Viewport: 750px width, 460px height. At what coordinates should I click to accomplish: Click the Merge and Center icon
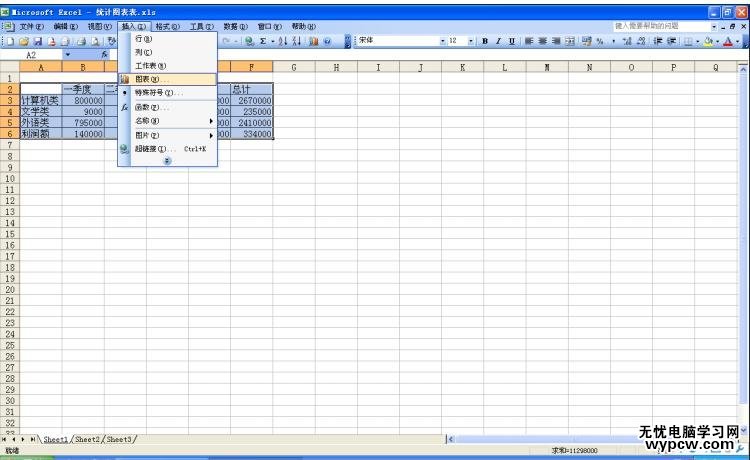570,41
